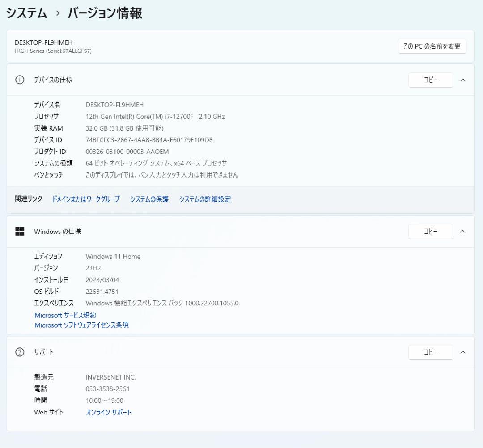This screenshot has height=448, width=483.
Task: Click the エクスペリエンス row label
Action: click(54, 303)
